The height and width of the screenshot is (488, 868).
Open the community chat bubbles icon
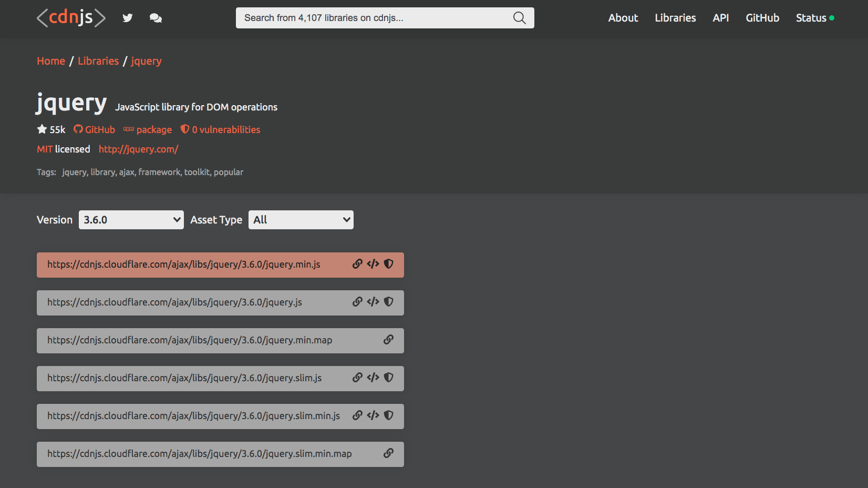tap(156, 18)
